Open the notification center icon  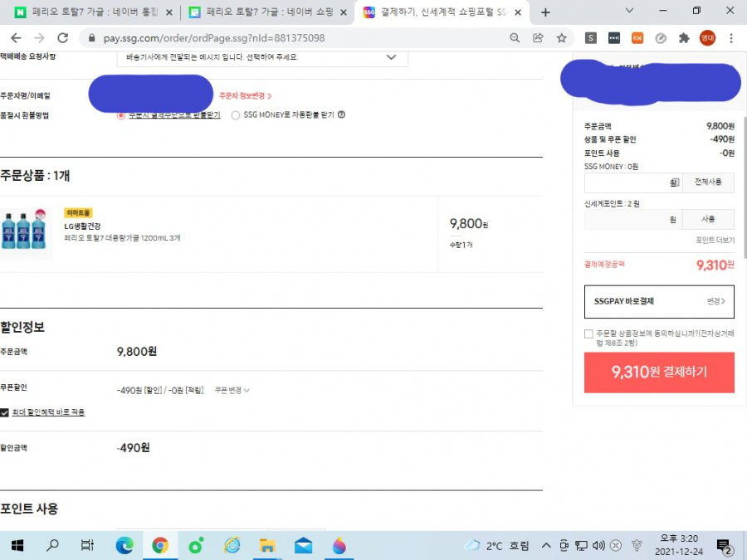tap(724, 546)
